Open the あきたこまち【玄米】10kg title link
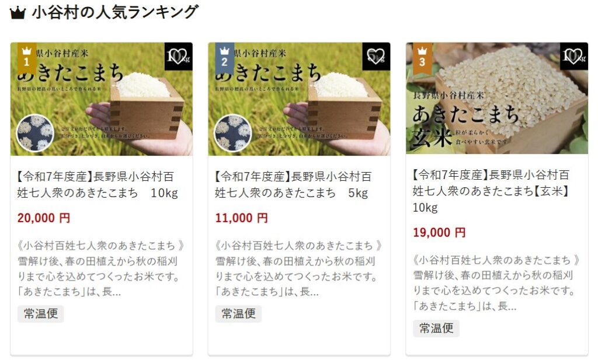The width and height of the screenshot is (598, 364). (x=491, y=191)
